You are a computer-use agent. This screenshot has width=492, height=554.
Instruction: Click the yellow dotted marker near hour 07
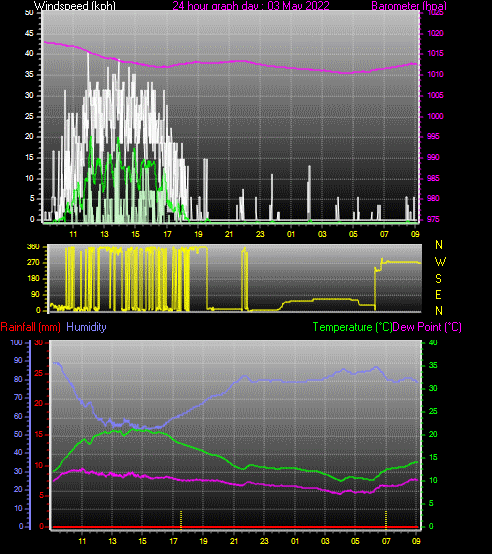point(386,519)
